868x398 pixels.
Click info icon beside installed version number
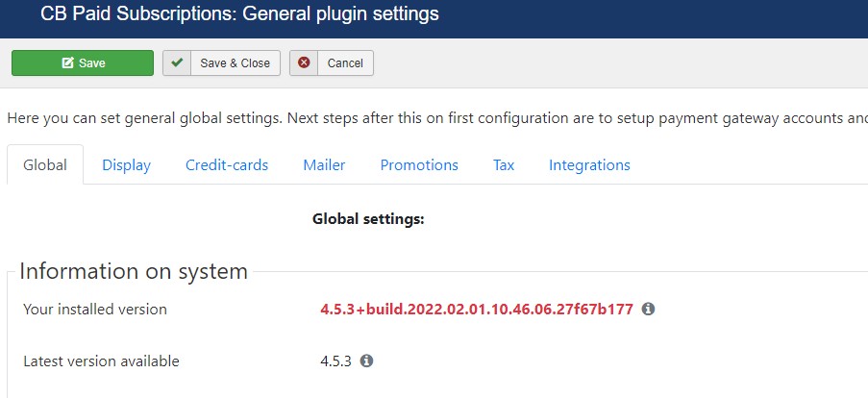pyautogui.click(x=648, y=309)
